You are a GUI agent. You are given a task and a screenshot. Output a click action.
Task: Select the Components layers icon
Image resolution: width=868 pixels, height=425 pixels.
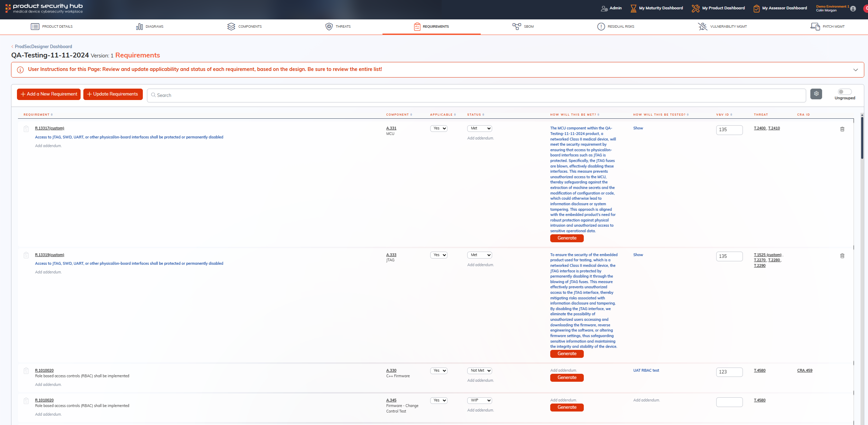click(x=231, y=26)
